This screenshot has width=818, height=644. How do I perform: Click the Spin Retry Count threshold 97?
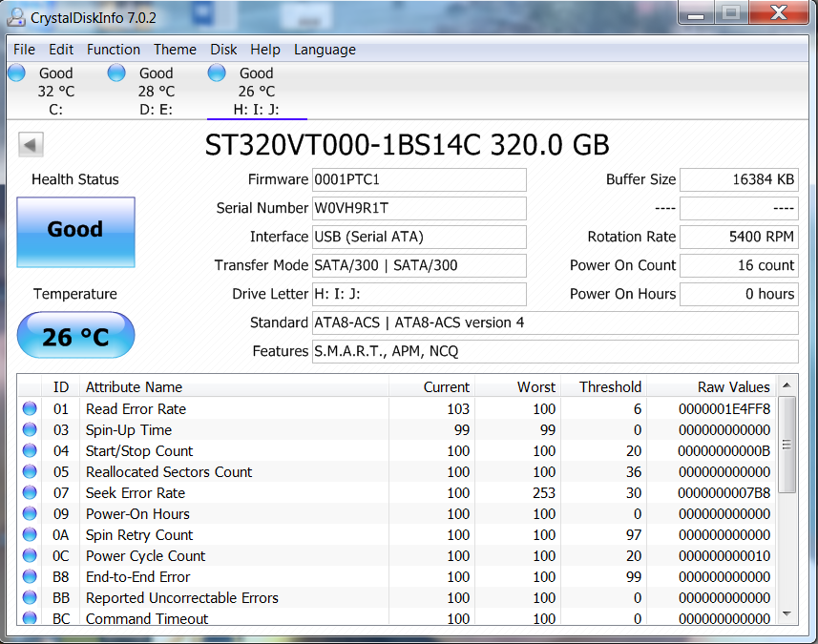(634, 535)
